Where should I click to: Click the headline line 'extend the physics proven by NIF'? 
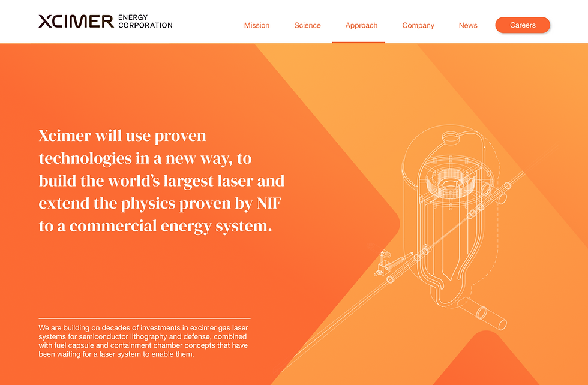point(160,203)
